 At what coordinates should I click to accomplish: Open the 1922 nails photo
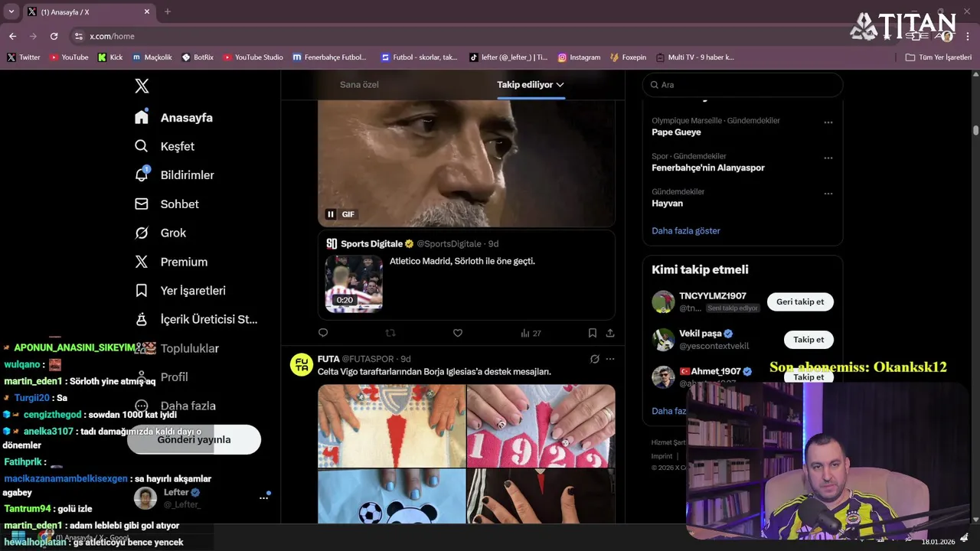pos(541,426)
